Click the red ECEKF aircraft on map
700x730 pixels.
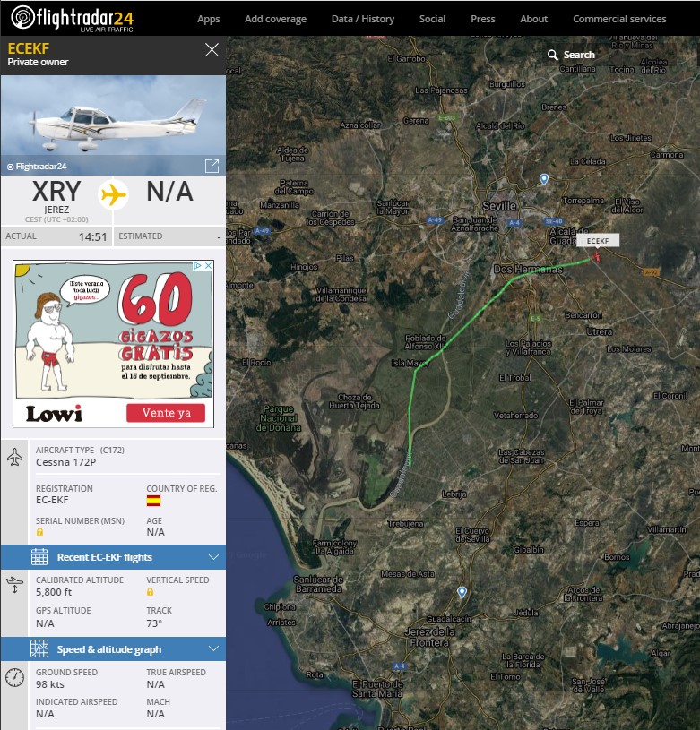click(x=596, y=257)
